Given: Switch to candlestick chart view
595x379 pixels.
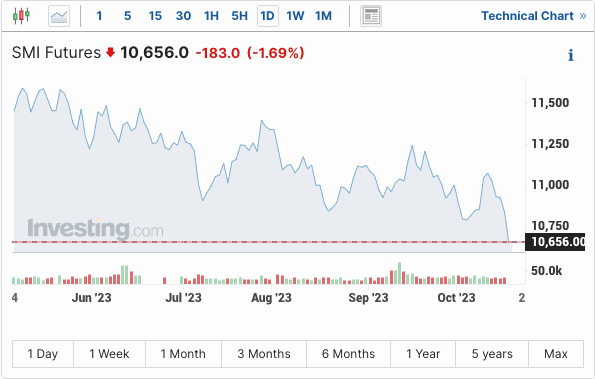Looking at the screenshot, I should pyautogui.click(x=21, y=16).
